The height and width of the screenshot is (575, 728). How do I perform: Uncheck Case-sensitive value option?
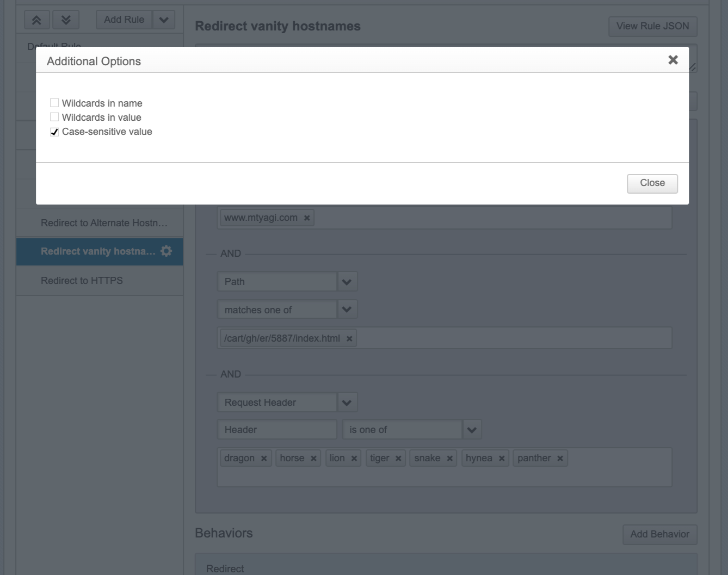pos(54,132)
